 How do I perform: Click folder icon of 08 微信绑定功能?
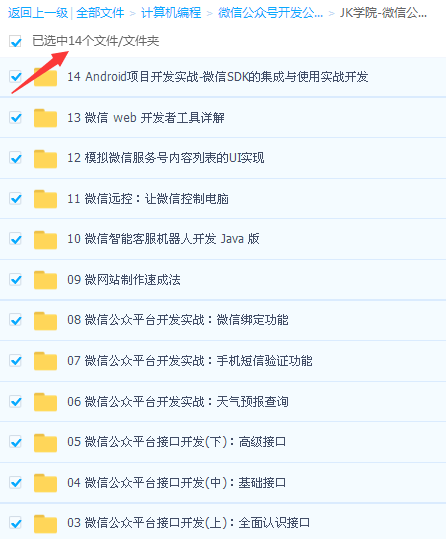tap(45, 320)
